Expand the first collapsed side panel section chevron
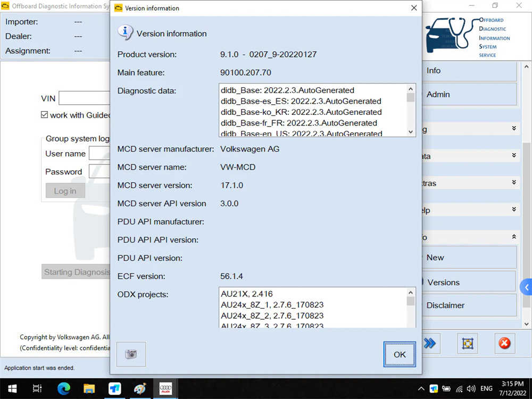532x399 pixels. pyautogui.click(x=514, y=128)
